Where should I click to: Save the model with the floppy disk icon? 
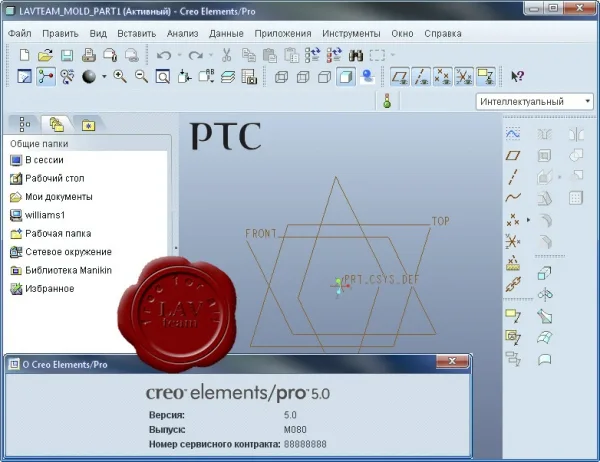click(67, 56)
